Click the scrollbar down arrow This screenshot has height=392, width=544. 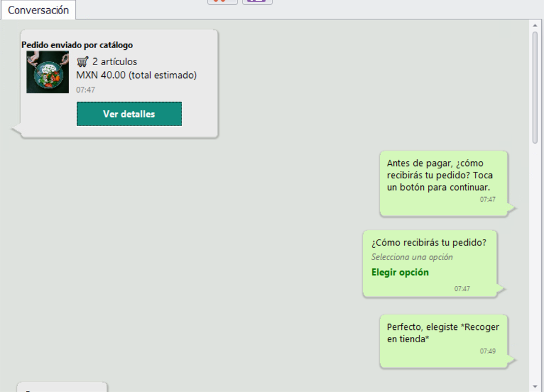pyautogui.click(x=535, y=386)
